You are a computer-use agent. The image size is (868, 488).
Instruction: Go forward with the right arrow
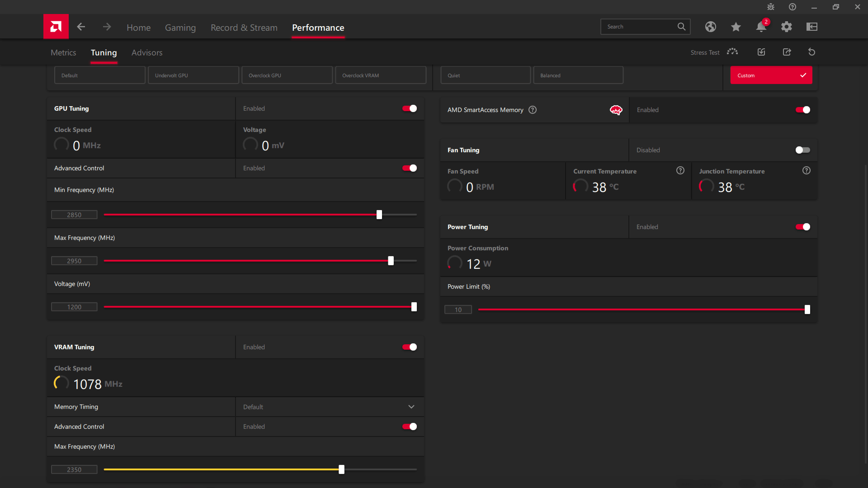[107, 27]
